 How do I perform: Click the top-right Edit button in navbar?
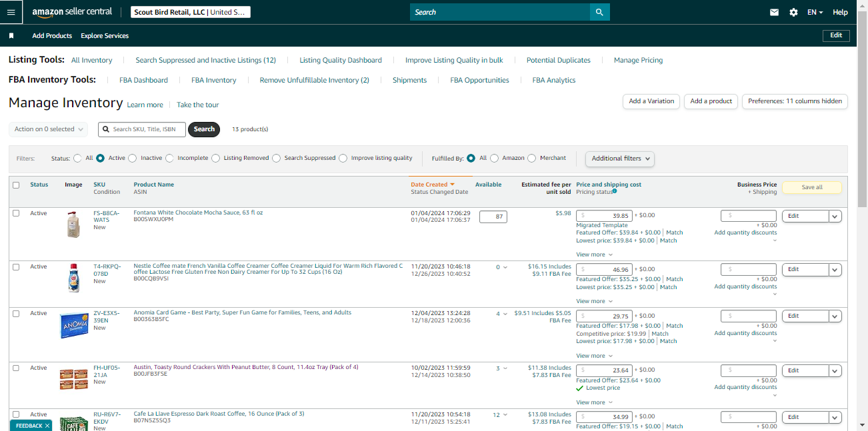[x=836, y=35]
